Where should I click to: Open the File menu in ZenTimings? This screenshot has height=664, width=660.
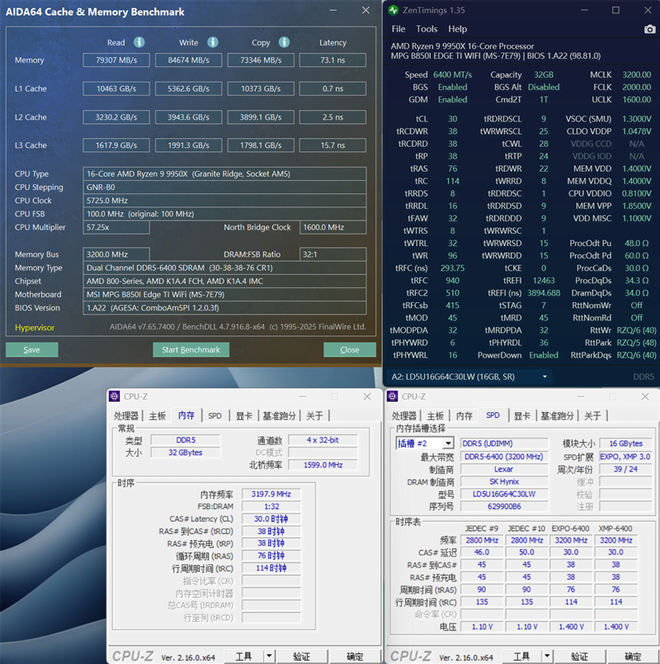pos(398,29)
